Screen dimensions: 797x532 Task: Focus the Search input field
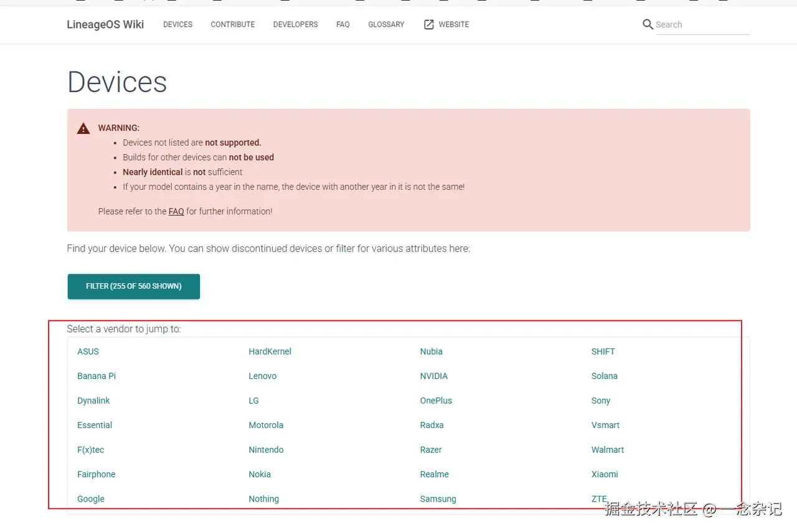coord(703,25)
